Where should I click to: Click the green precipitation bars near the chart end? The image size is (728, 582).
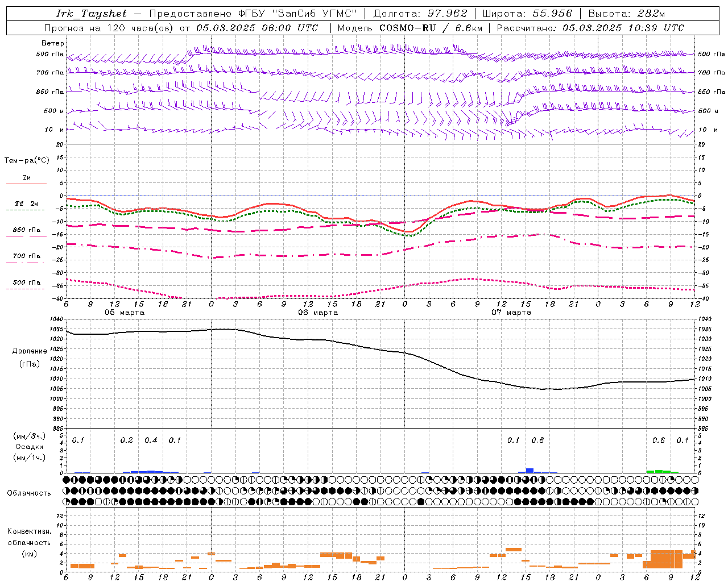[663, 471]
